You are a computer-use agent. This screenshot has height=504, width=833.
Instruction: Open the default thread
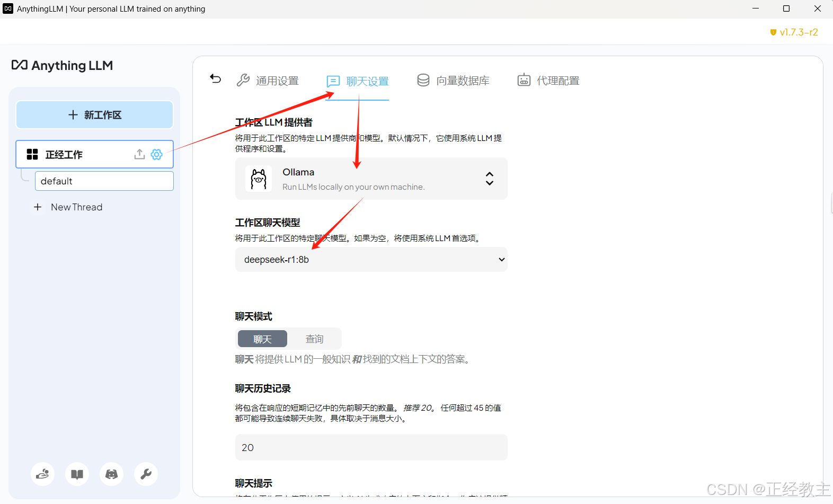[104, 181]
